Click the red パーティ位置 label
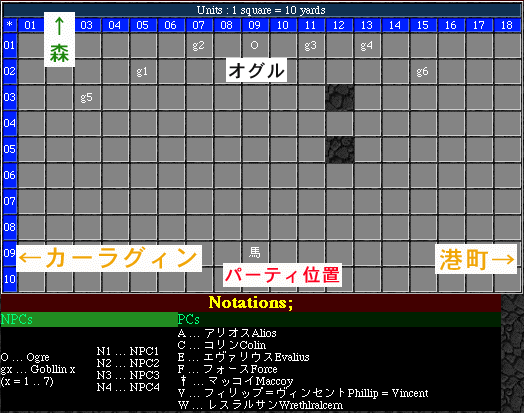This screenshot has width=524, height=413. point(282,275)
